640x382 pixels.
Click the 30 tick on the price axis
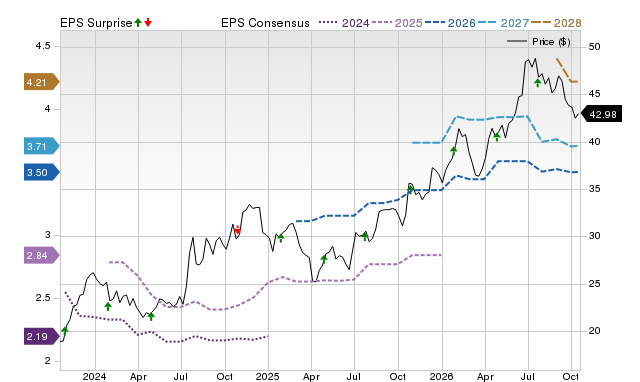tap(594, 236)
